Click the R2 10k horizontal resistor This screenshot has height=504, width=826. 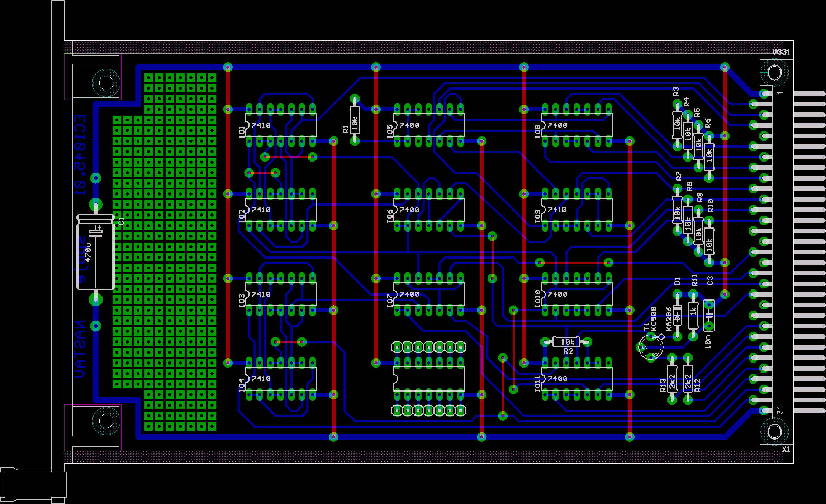567,342
